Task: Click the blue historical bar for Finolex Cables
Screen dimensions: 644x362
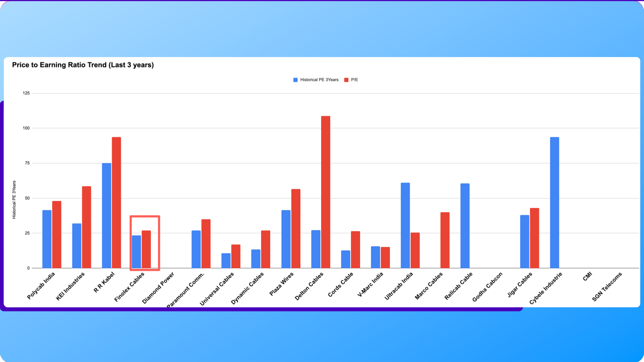Action: coord(136,252)
